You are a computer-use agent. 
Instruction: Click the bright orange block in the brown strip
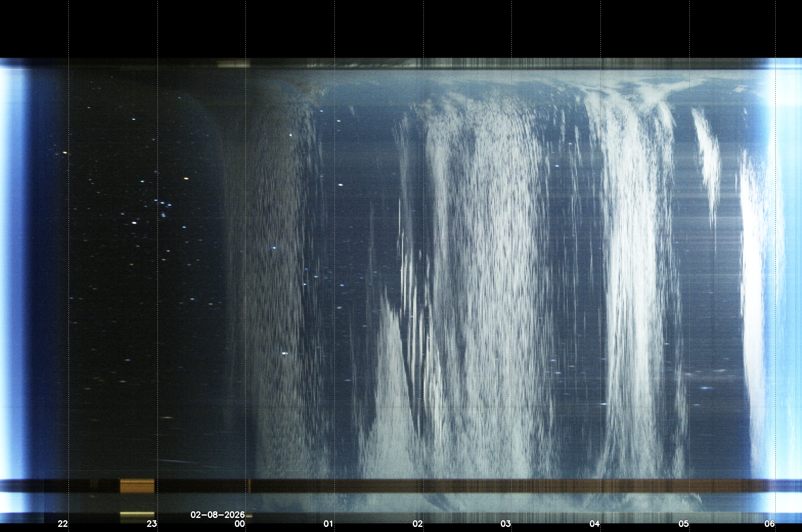[137, 486]
